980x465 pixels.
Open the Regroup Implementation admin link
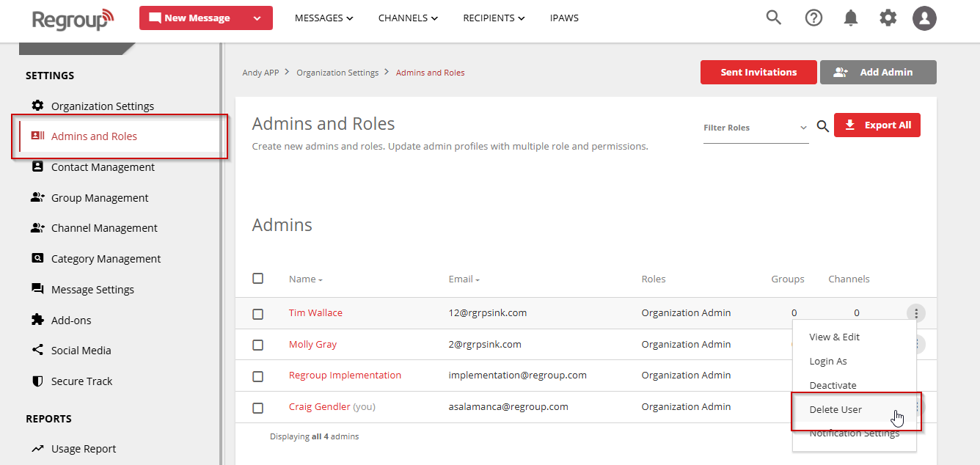tap(345, 375)
